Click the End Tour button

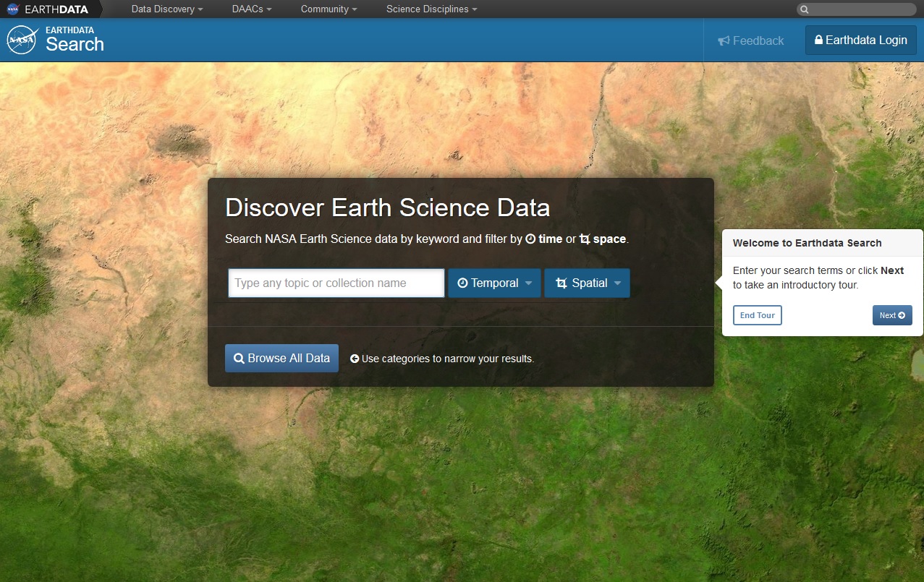[x=757, y=315]
